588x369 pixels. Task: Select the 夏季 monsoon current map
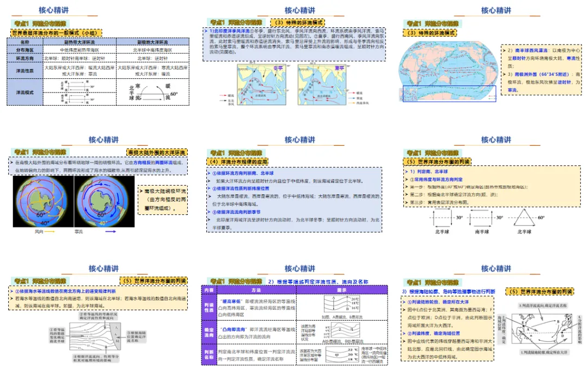[322, 84]
